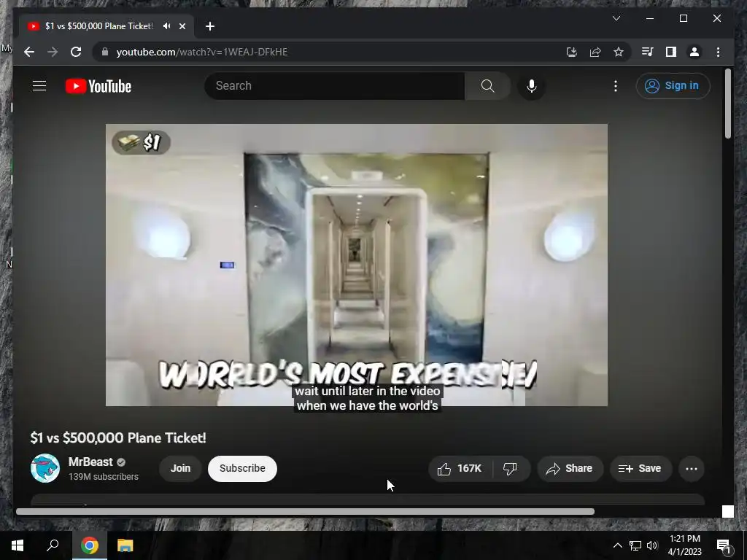Image resolution: width=747 pixels, height=560 pixels.
Task: Open more actions ellipsis beside Save
Action: point(692,469)
